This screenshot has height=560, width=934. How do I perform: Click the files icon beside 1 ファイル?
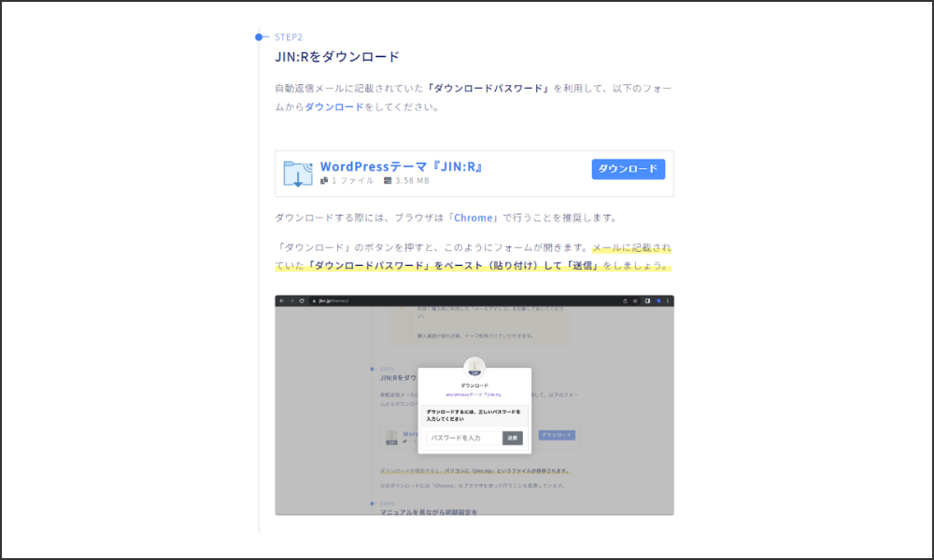click(x=324, y=180)
